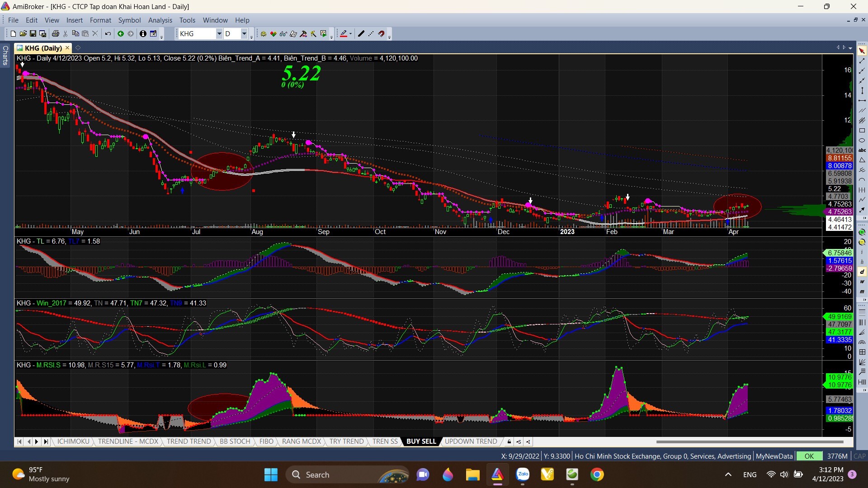Open the Format menu
The image size is (868, 488).
click(100, 20)
